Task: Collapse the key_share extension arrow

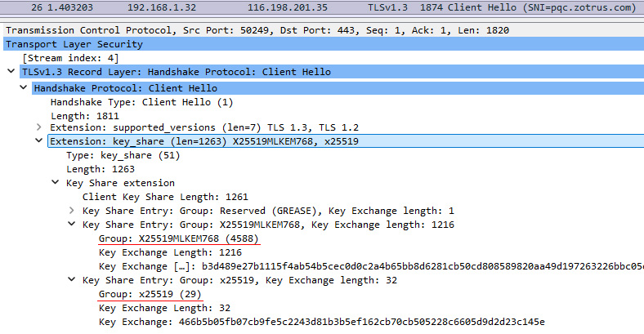Action: (x=39, y=142)
